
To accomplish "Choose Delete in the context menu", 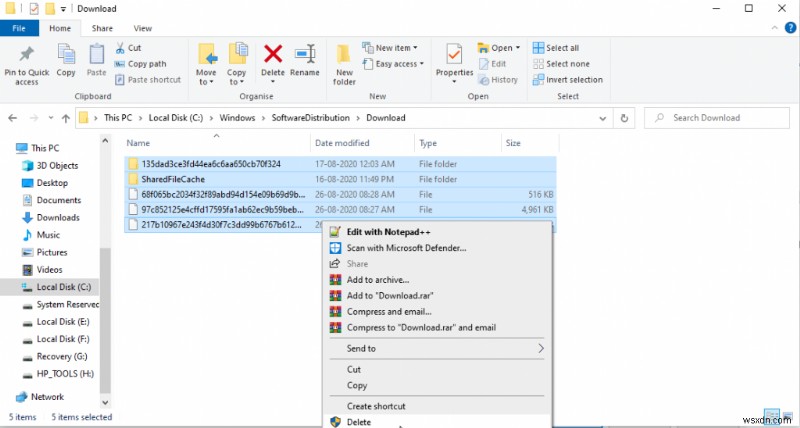I will [x=437, y=422].
